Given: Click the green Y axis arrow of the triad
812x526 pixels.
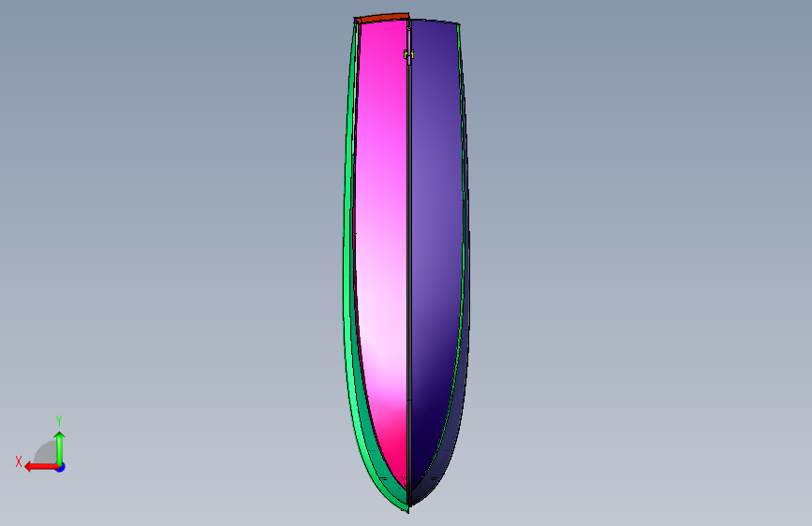Looking at the screenshot, I should coord(60,448).
